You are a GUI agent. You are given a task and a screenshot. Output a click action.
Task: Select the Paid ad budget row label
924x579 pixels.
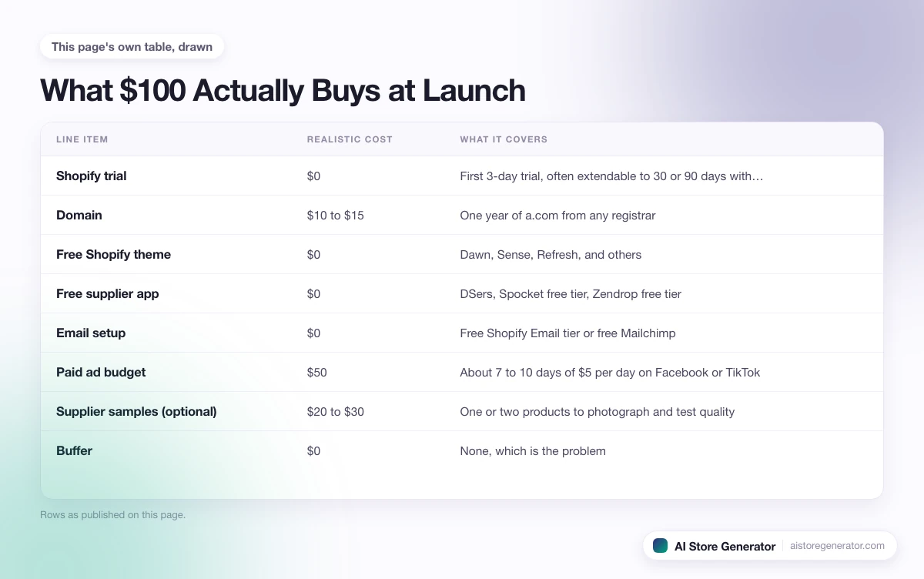coord(101,372)
